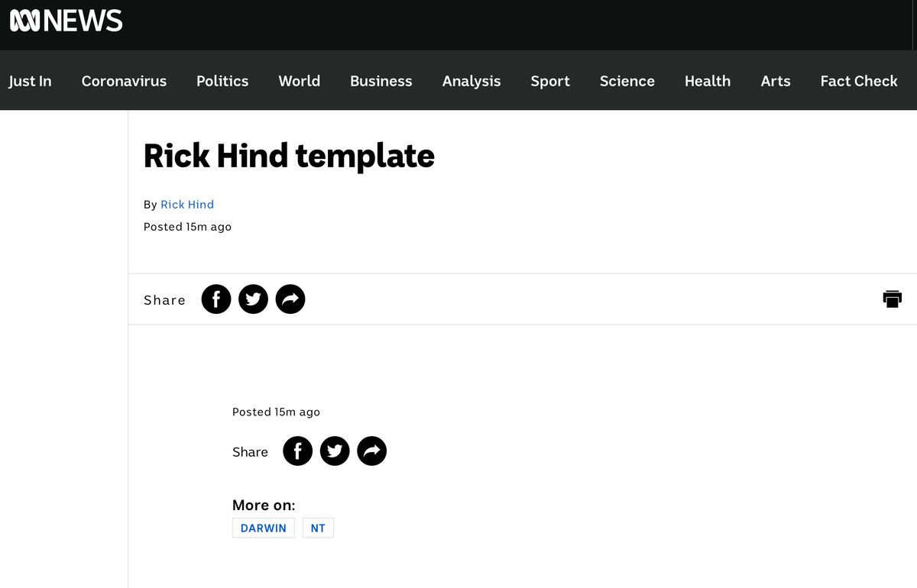Open bottom share arrow icon

click(372, 451)
